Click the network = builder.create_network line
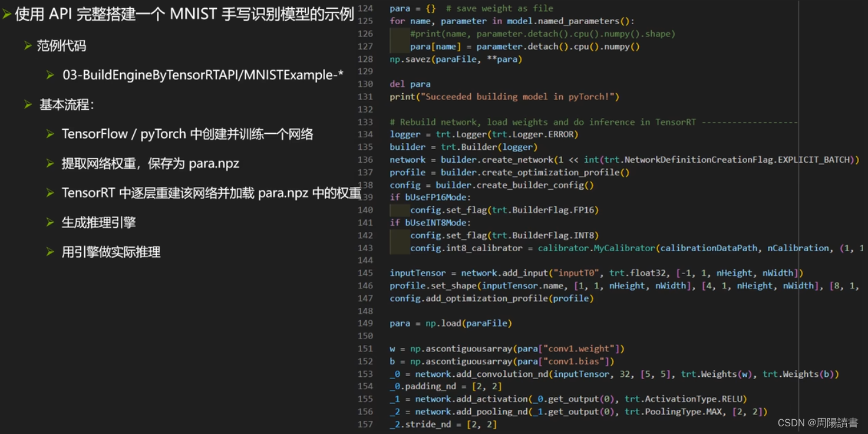 pyautogui.click(x=625, y=159)
